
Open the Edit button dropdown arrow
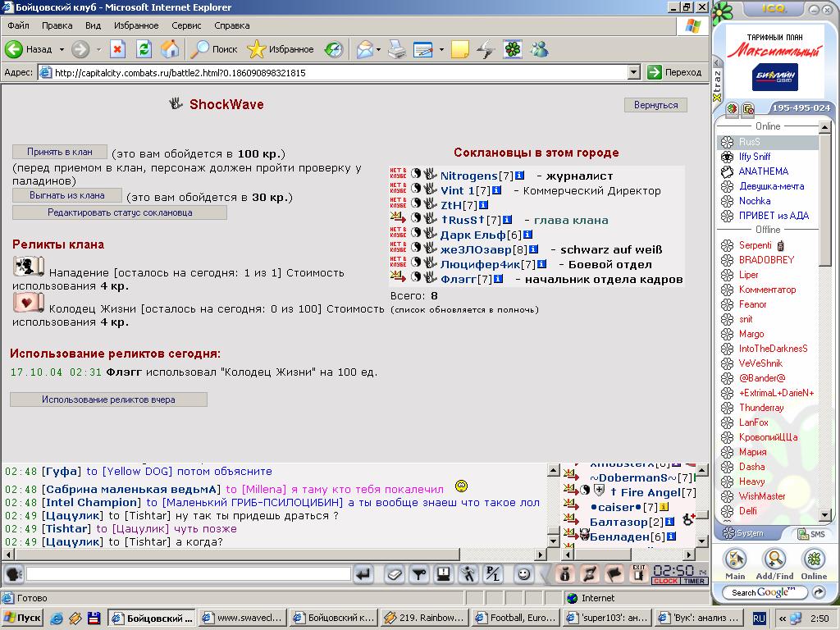(441, 49)
